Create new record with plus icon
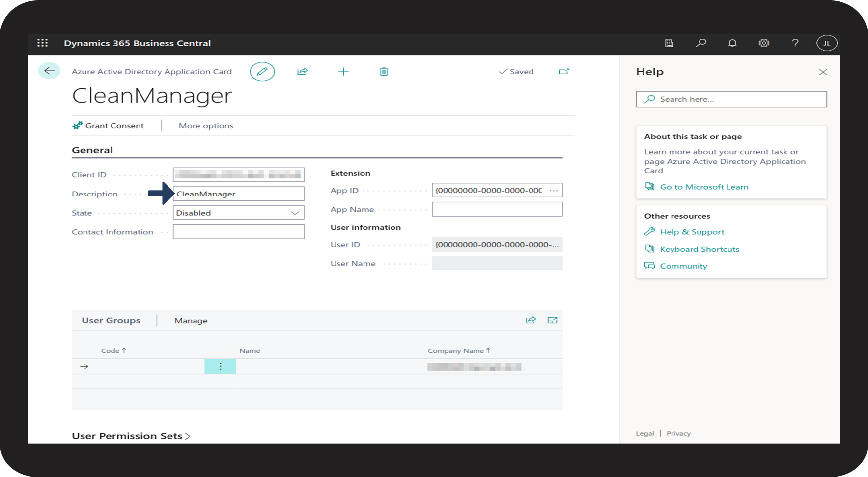Image resolution: width=868 pixels, height=477 pixels. (x=343, y=72)
